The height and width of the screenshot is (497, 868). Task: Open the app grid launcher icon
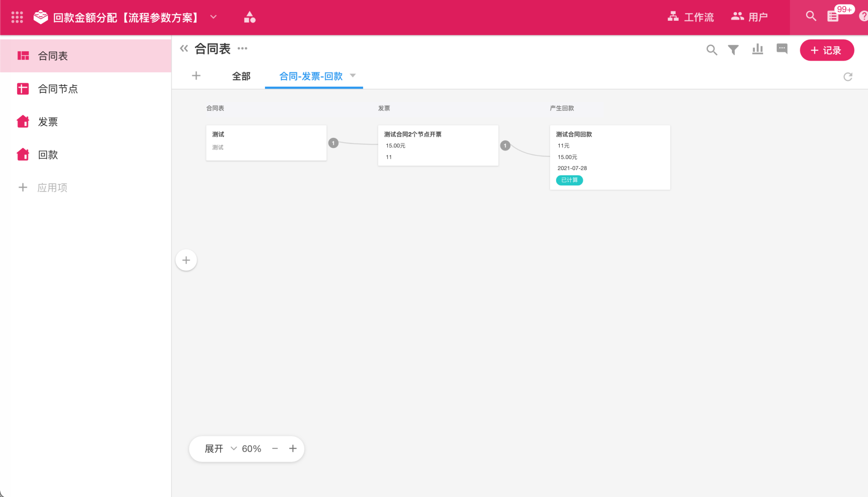coord(17,17)
